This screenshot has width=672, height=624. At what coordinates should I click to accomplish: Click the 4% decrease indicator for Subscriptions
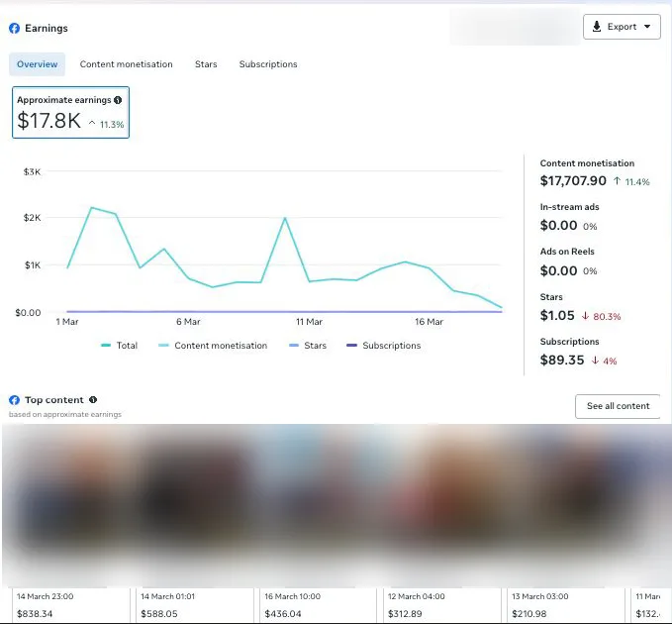[604, 362]
